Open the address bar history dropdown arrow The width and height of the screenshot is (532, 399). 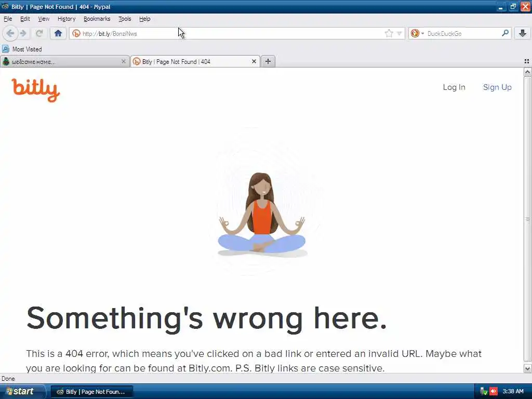400,33
